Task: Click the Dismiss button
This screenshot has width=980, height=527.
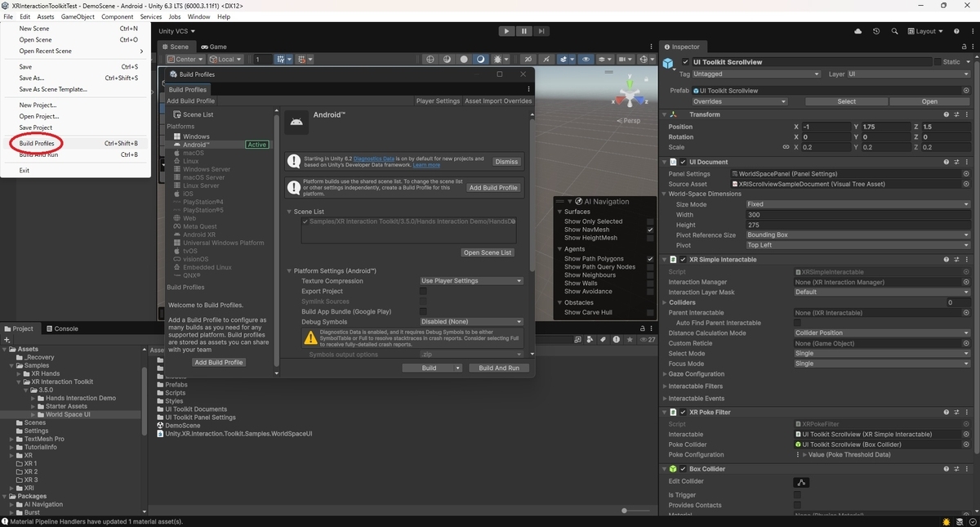Action: [x=506, y=162]
